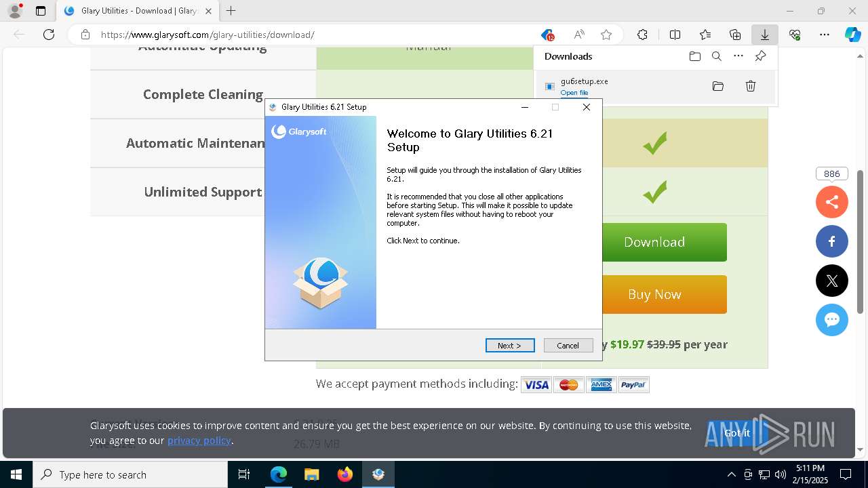The width and height of the screenshot is (868, 488).
Task: Close the Glary Utilities Download tab
Action: 208,11
